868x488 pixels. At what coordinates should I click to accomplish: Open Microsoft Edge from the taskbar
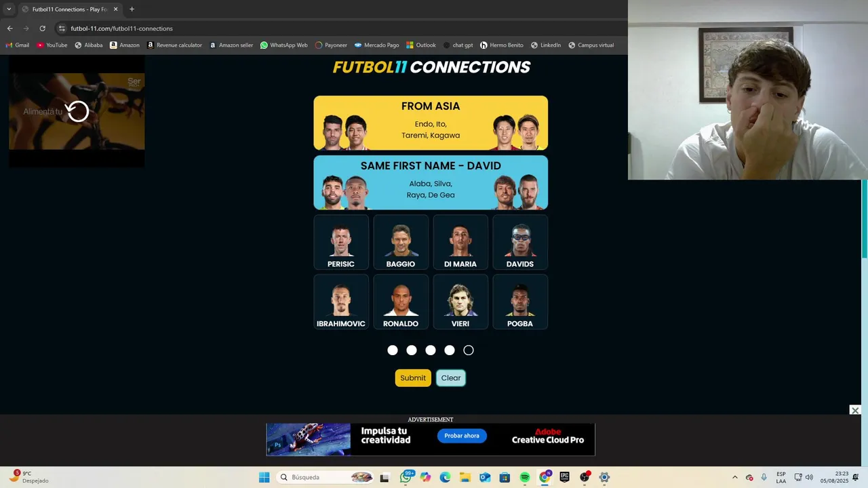445,477
